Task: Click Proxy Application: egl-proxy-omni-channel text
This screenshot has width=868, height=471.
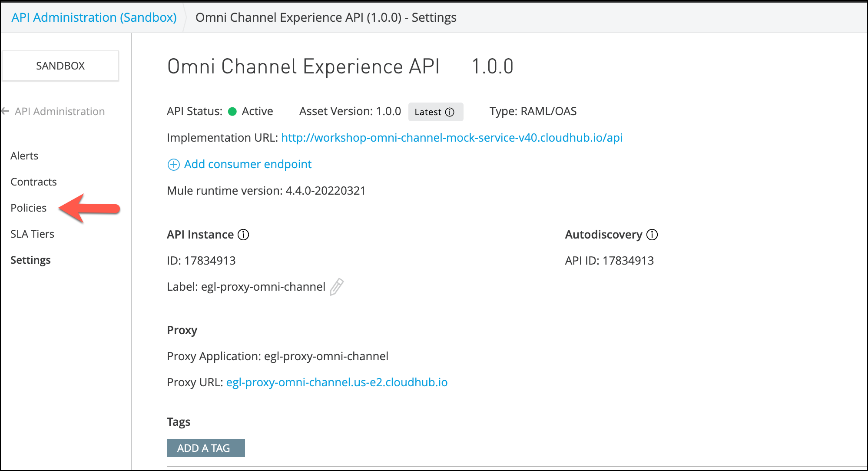Action: click(x=278, y=356)
